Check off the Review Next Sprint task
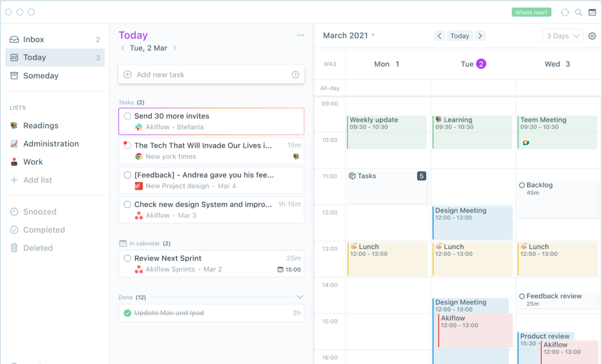Screen dimensions: 602x364 (x=128, y=258)
